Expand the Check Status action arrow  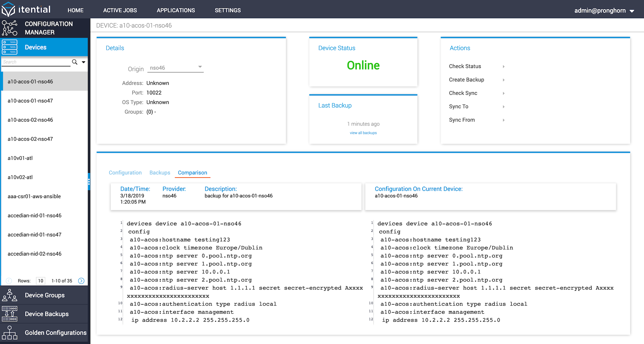click(504, 66)
